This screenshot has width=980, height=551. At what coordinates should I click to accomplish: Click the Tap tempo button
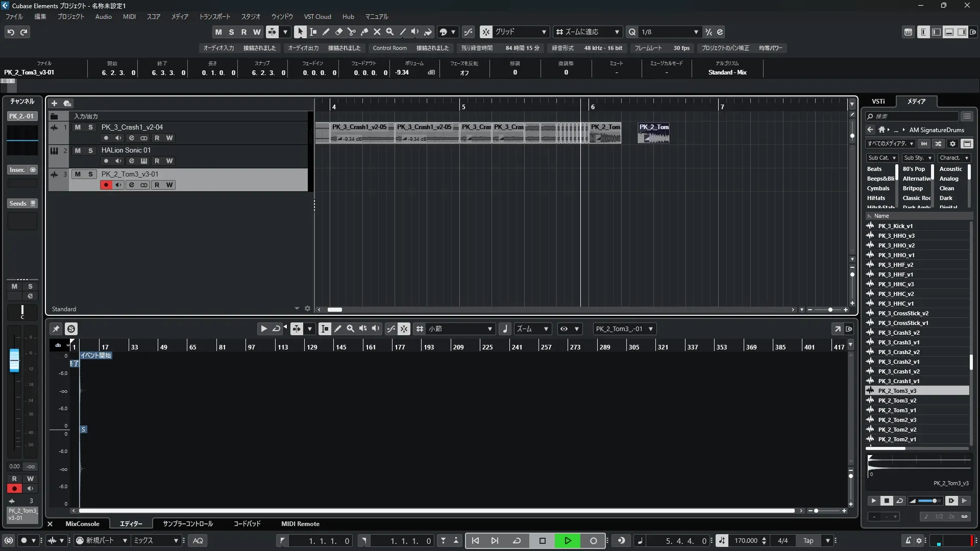[x=808, y=541]
